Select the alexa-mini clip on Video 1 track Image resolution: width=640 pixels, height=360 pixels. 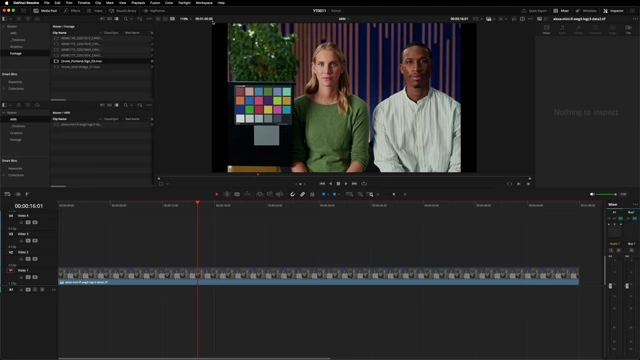318,276
